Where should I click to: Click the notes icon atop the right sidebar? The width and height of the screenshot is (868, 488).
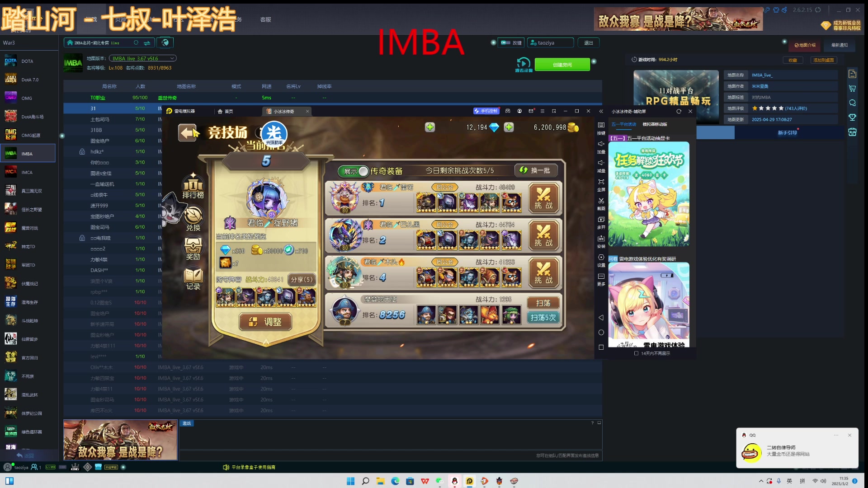click(852, 74)
